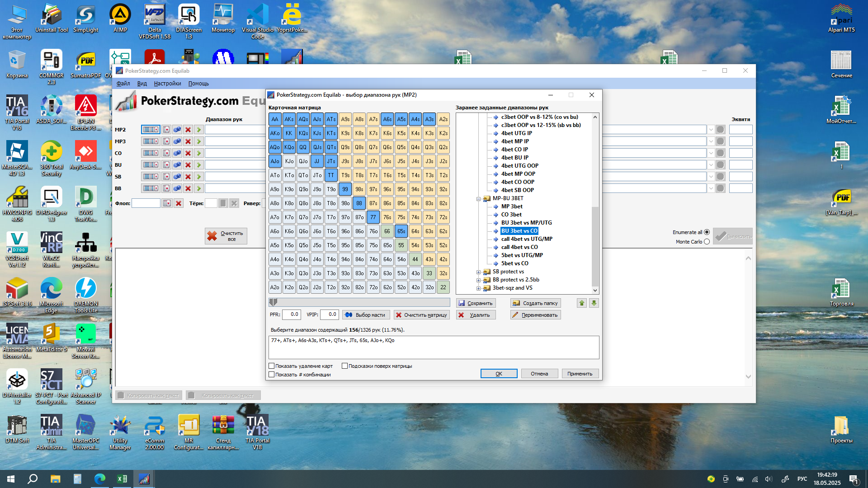Click the VPIP value field
868x488 pixels.
click(x=330, y=314)
